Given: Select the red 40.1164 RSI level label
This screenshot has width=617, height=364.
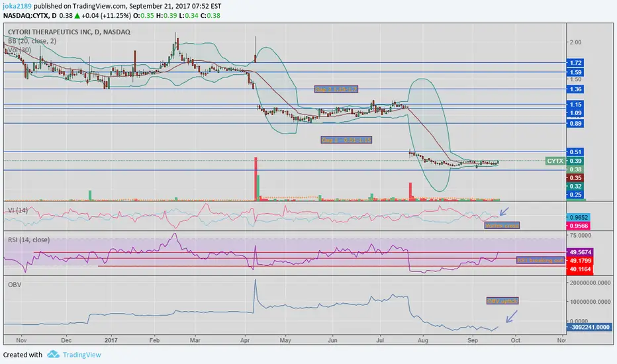Looking at the screenshot, I should click(580, 269).
